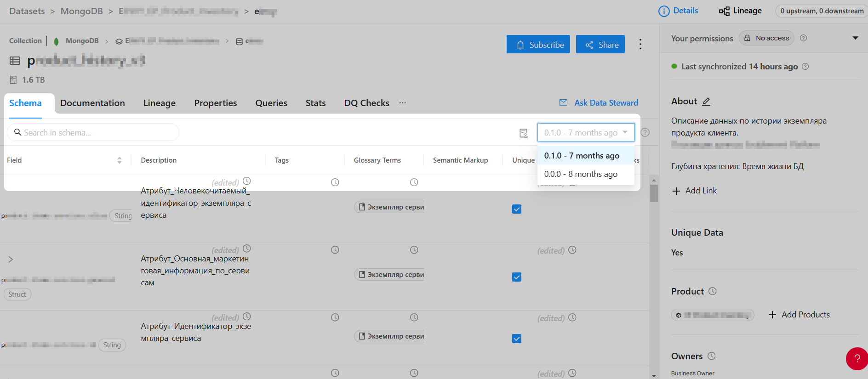Click the pencil edit icon next to About
Image resolution: width=868 pixels, height=379 pixels.
[x=706, y=102]
